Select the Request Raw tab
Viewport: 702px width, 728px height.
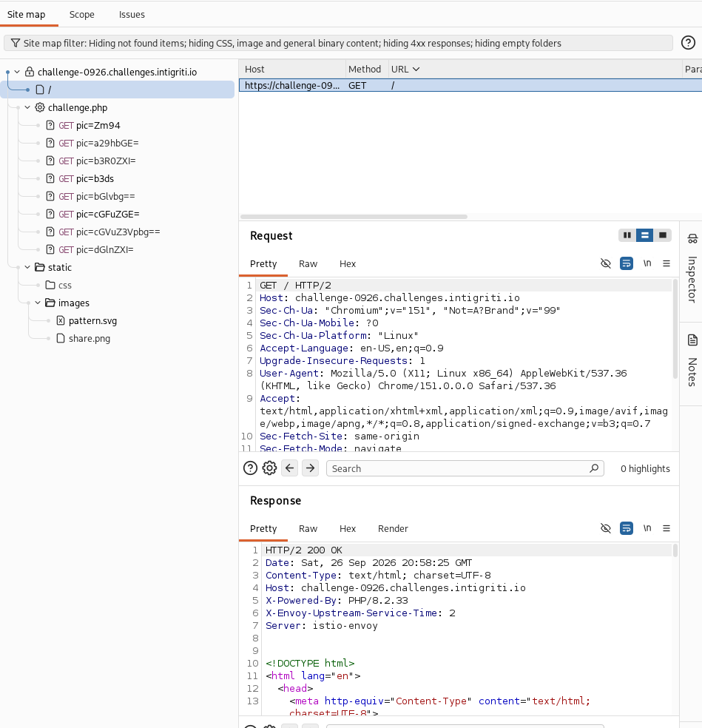(308, 263)
